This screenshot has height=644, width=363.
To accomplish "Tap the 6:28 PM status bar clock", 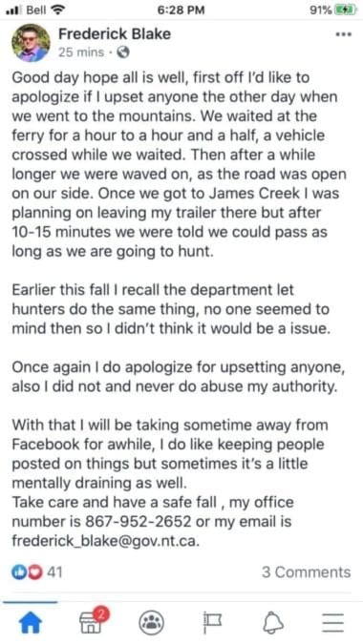I will pos(181,10).
